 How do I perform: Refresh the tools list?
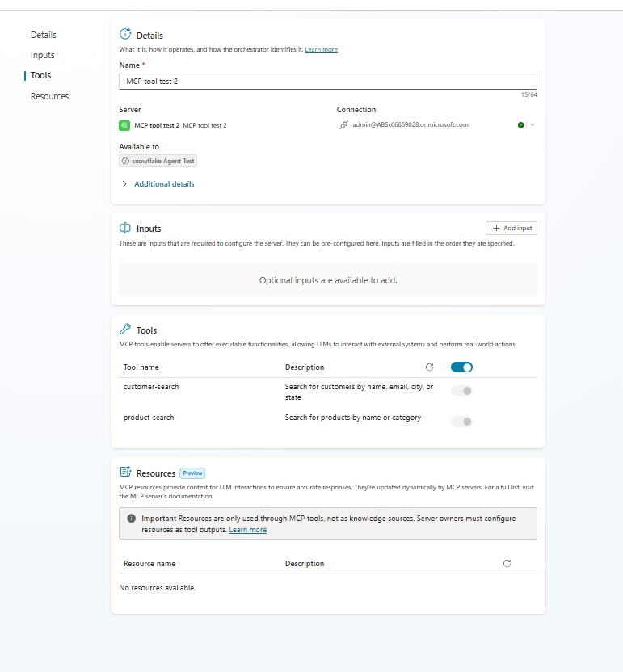point(430,367)
